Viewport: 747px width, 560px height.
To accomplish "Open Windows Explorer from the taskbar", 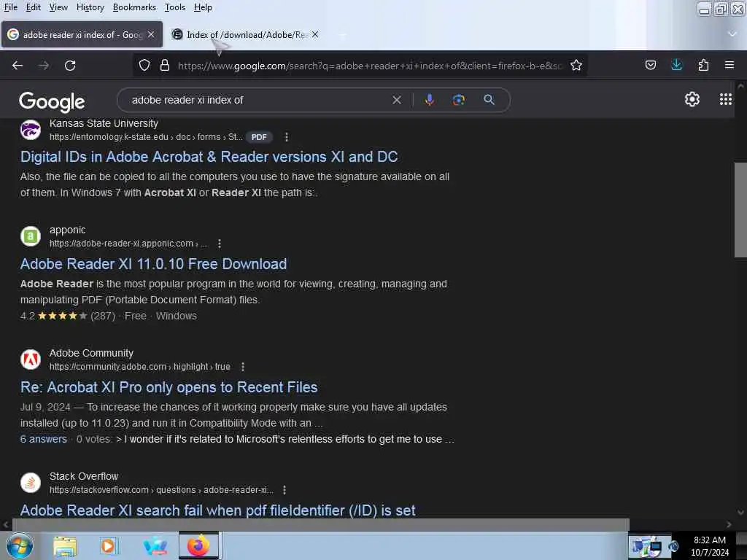I will 65,545.
